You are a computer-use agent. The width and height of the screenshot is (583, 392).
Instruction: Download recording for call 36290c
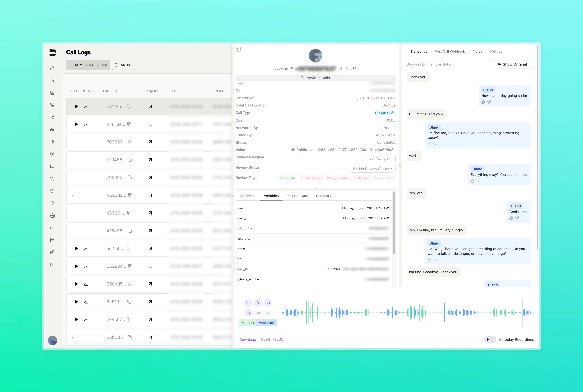86,266
